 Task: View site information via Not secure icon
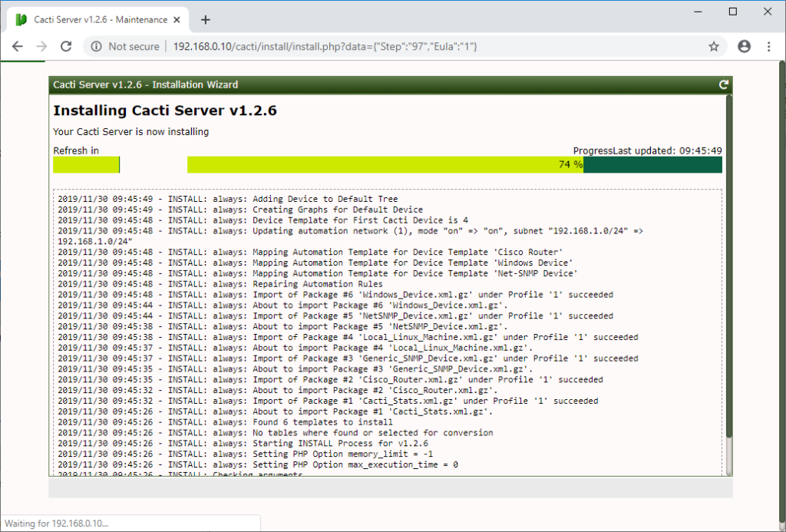(96, 47)
